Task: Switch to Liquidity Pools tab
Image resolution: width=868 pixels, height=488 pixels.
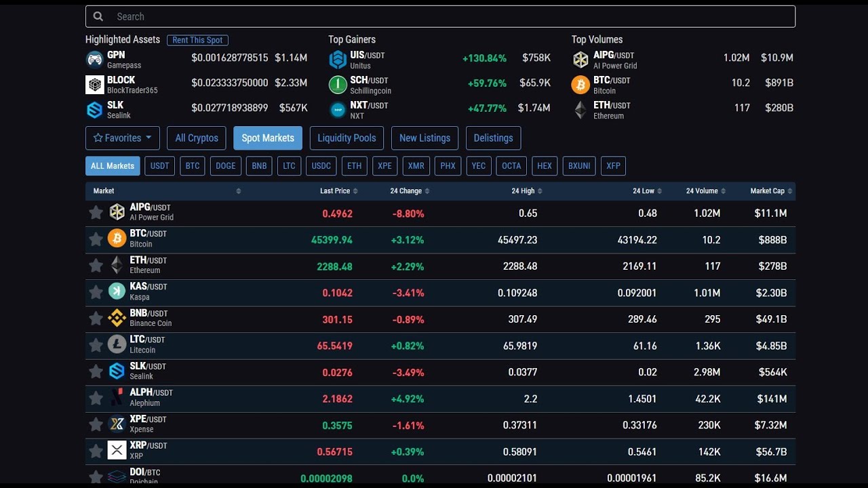Action: [347, 138]
